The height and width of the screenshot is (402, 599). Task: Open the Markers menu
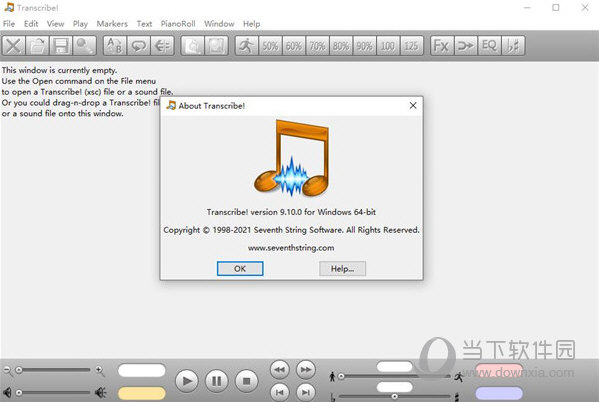[x=112, y=24]
